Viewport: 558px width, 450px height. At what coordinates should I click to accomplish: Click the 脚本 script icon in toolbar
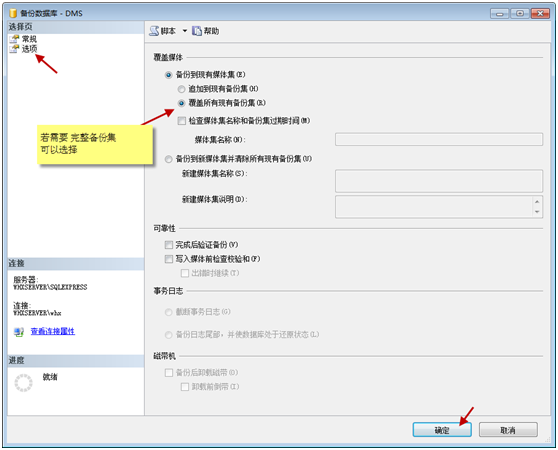154,31
